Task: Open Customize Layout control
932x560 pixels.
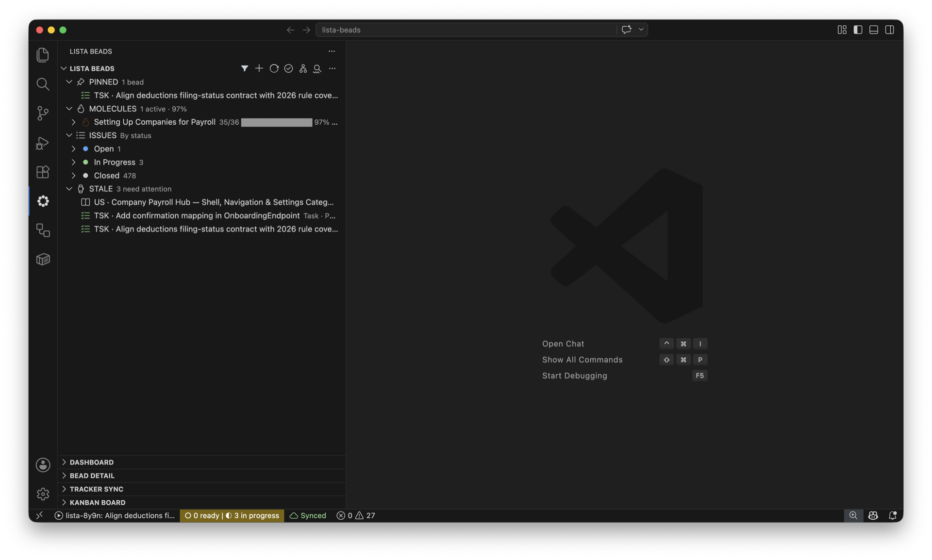Action: (842, 30)
